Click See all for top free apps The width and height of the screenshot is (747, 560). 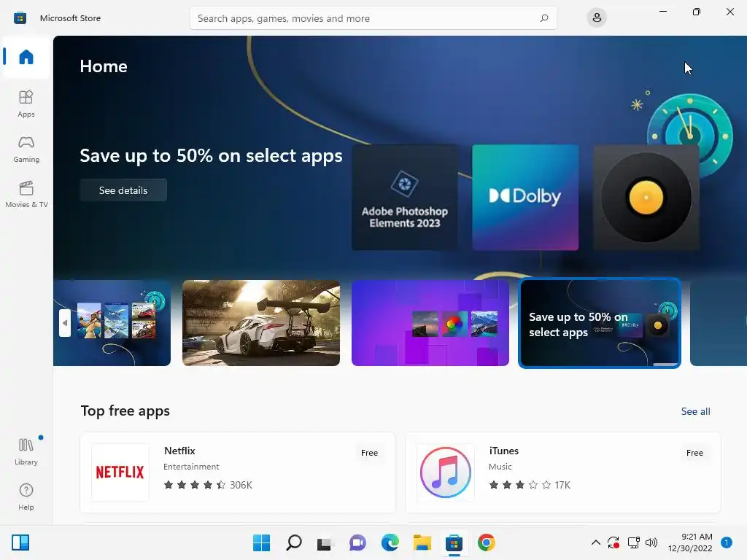695,411
